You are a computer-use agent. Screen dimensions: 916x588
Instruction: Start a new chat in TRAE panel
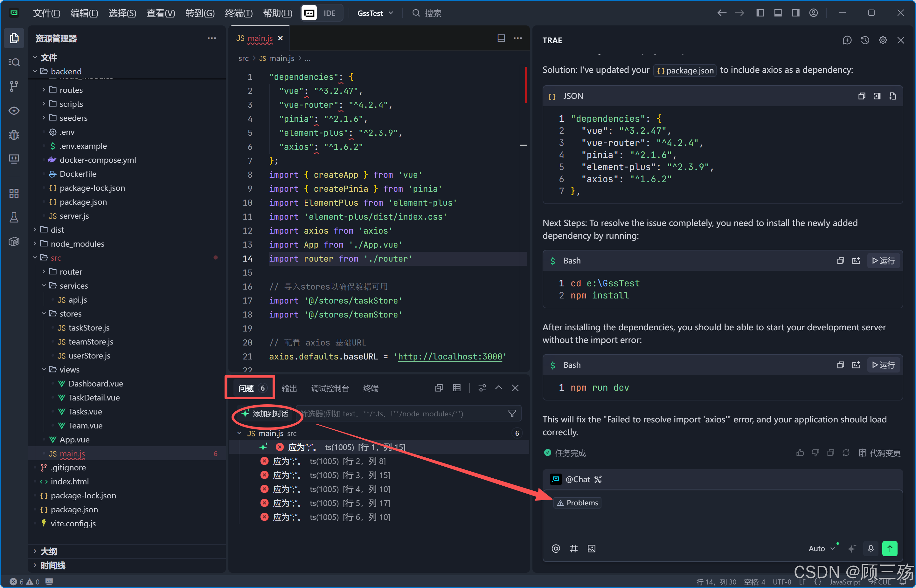847,40
